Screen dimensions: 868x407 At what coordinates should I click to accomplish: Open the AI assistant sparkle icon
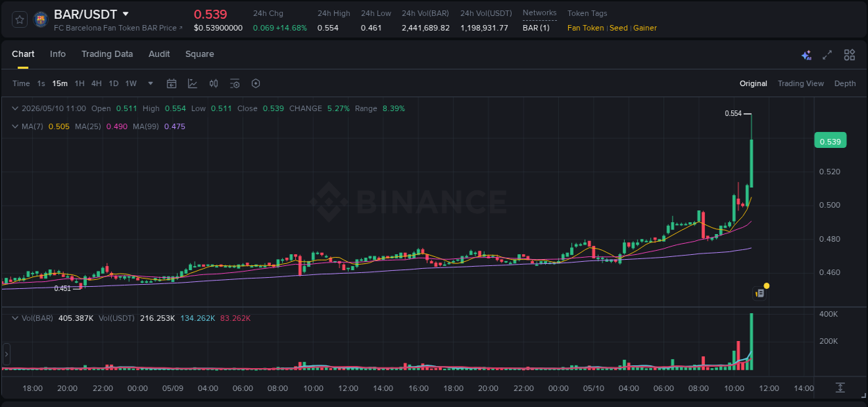806,55
